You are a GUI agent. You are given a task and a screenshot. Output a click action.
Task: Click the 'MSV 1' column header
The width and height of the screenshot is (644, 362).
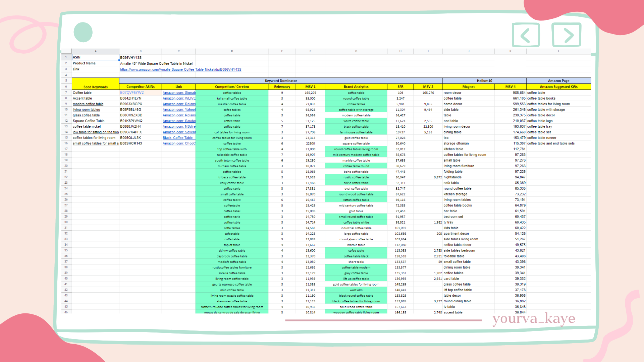coord(310,87)
